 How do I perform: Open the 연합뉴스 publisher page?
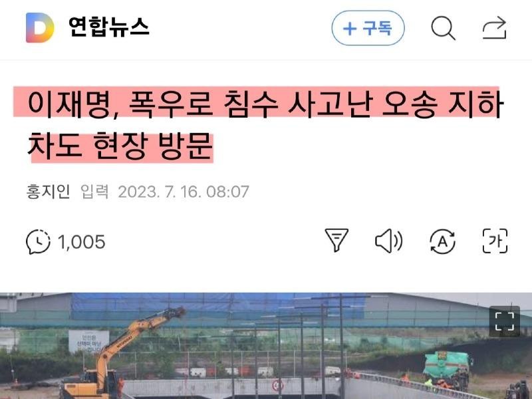(x=108, y=27)
